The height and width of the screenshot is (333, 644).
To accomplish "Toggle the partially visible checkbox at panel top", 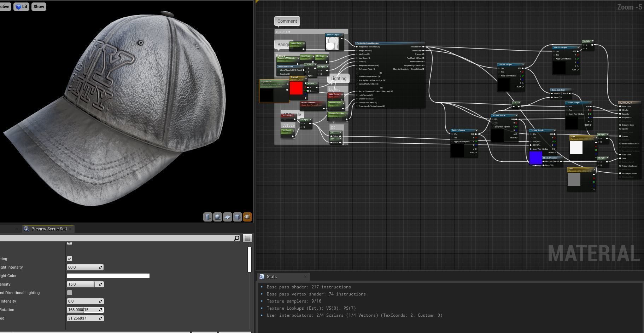I will pos(70,243).
